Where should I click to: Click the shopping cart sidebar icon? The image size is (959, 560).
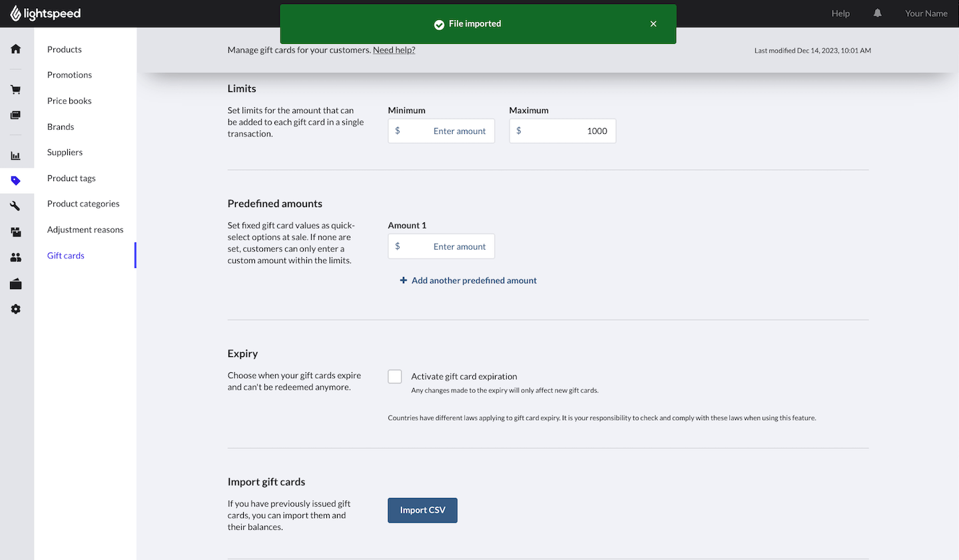click(16, 90)
